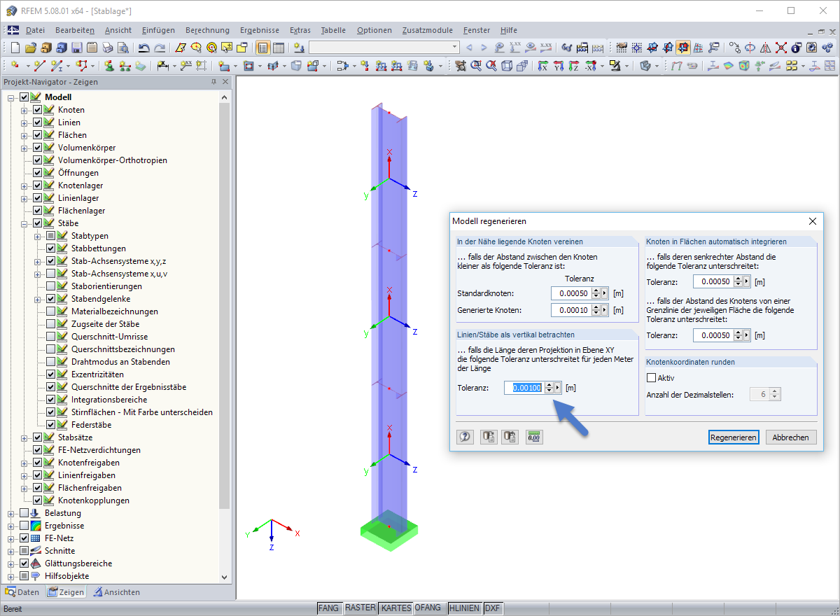This screenshot has height=616, width=840.
Task: Open the Zusatzmodule menu
Action: coord(427,30)
